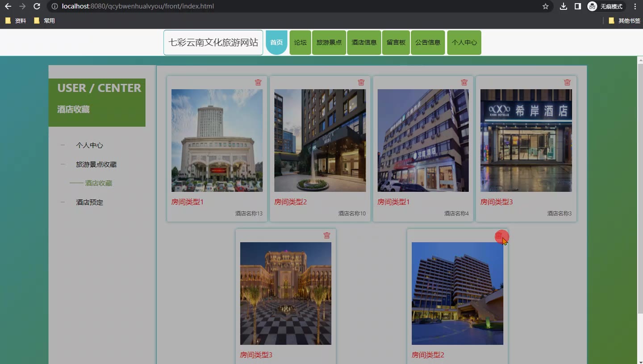The height and width of the screenshot is (364, 643).
Task: Open 酒店信息 from the top navigation
Action: point(364,43)
